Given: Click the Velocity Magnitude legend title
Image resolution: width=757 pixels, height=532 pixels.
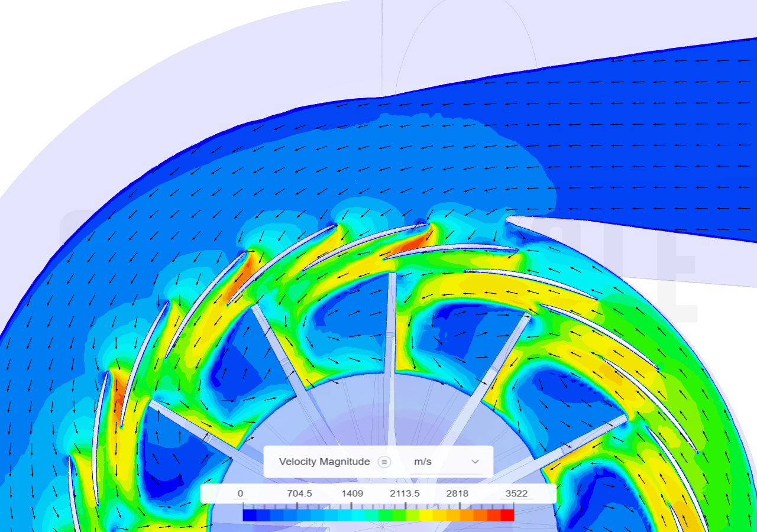Looking at the screenshot, I should pos(324,462).
